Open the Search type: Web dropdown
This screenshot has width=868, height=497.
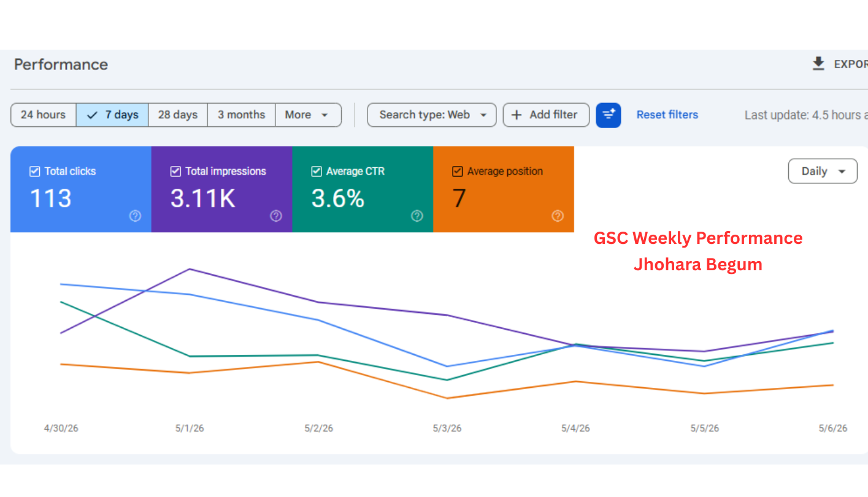[432, 115]
